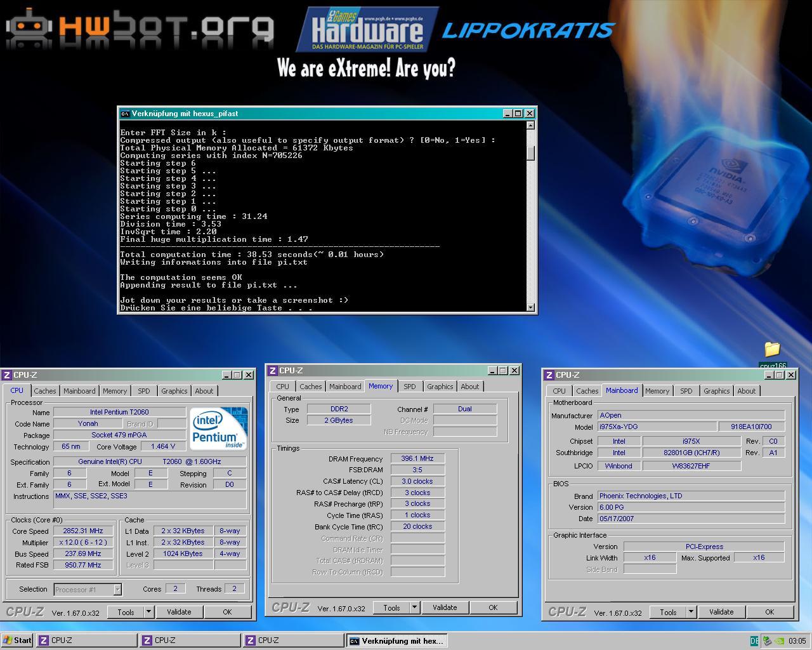The width and height of the screenshot is (812, 650).
Task: Open the Graphics tab in the CPU-Z Processor window
Action: point(174,391)
